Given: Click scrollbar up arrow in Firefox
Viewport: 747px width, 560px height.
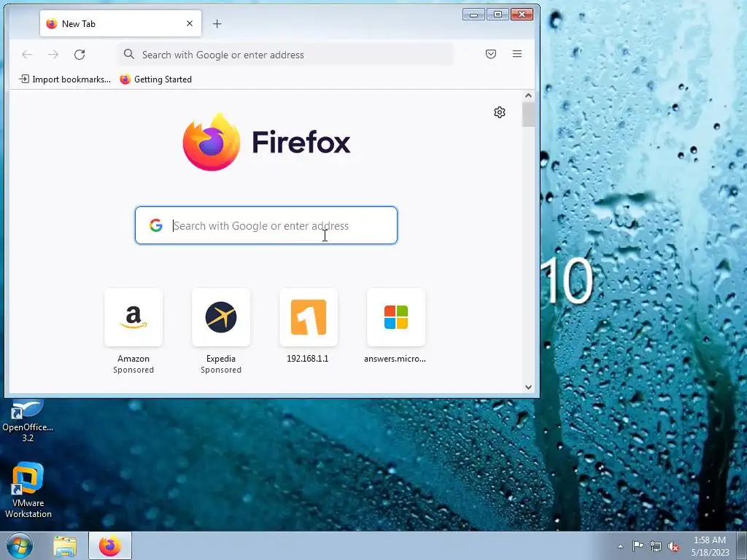Looking at the screenshot, I should [528, 96].
